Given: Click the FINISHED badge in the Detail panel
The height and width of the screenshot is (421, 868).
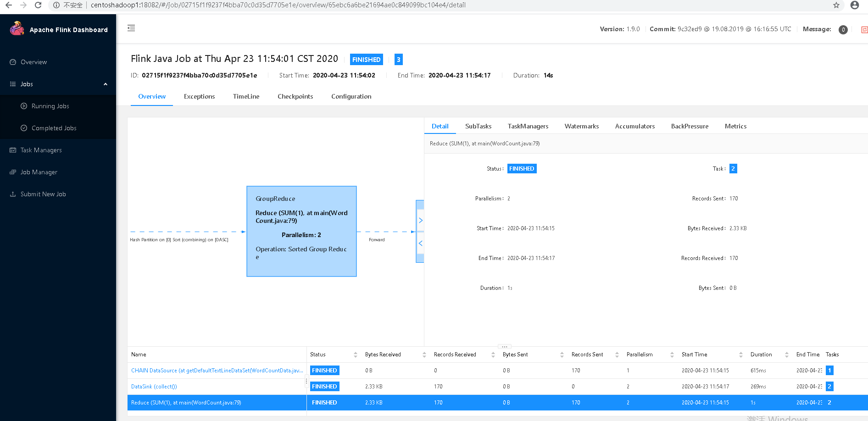Looking at the screenshot, I should tap(522, 169).
